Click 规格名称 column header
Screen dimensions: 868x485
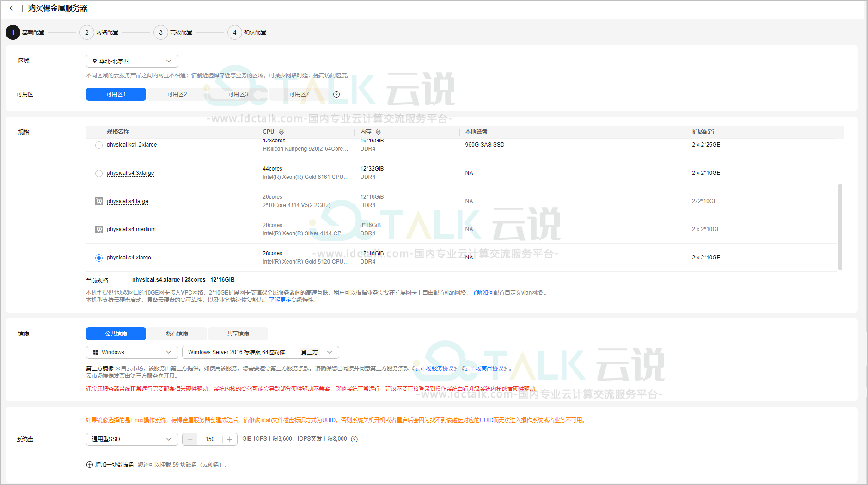point(118,132)
